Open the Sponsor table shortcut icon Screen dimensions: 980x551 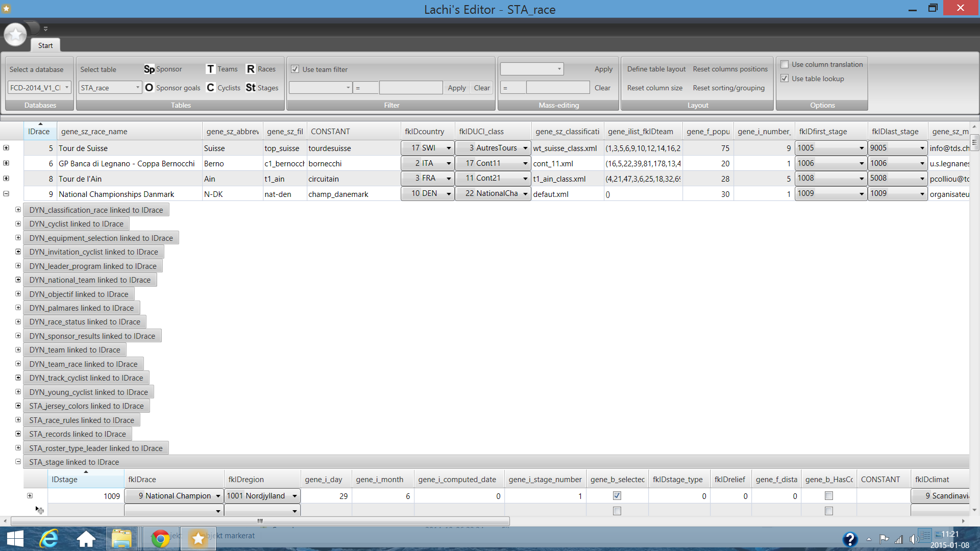point(149,69)
